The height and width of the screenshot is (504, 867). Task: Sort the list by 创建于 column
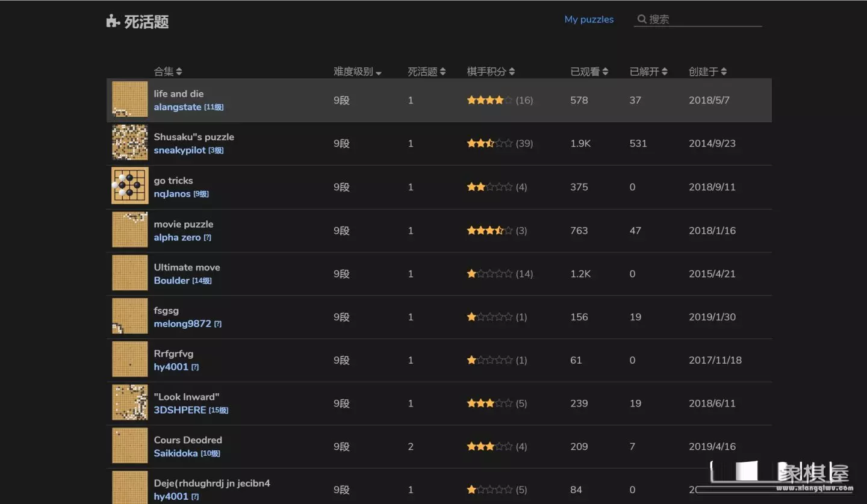[707, 72]
